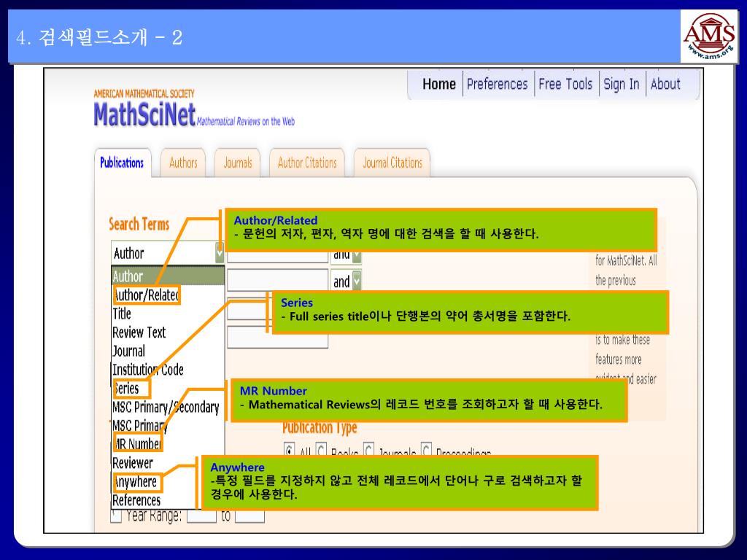Select highlighted Author option in list
747x560 pixels.
(x=168, y=276)
